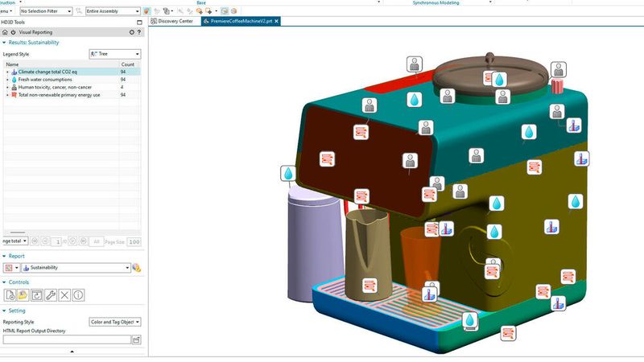Switch to the Discovery Center tab
This screenshot has height=362, width=644.
coord(171,21)
